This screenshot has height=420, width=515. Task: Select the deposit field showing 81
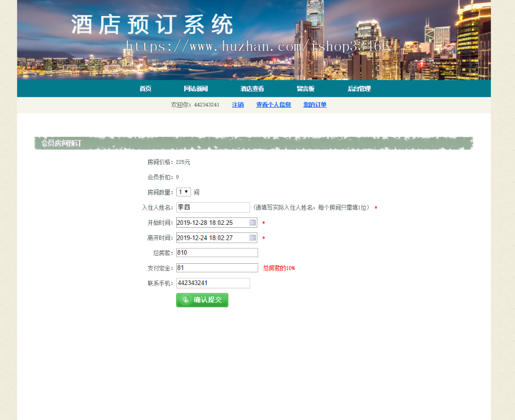pyautogui.click(x=216, y=267)
